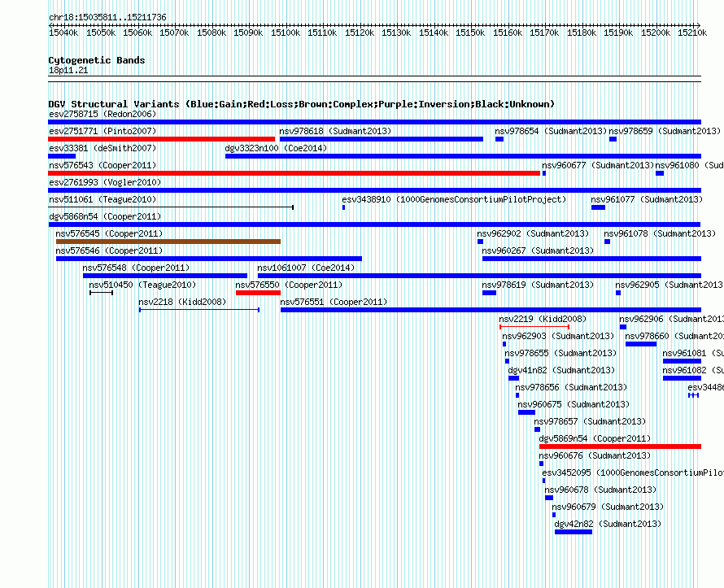Select the red esv2751771 (Pinto2007) loss bar
The width and height of the screenshot is (724, 588).
(x=162, y=139)
